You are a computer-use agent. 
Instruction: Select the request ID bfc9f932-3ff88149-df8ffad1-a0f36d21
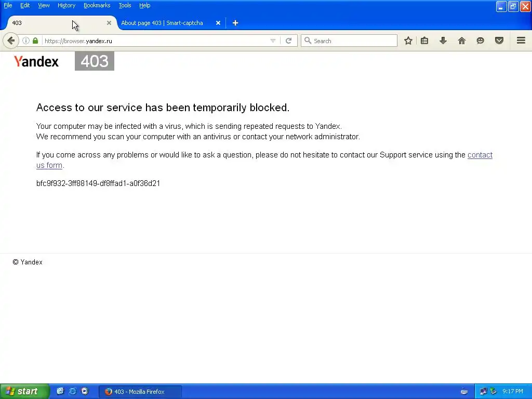[98, 183]
